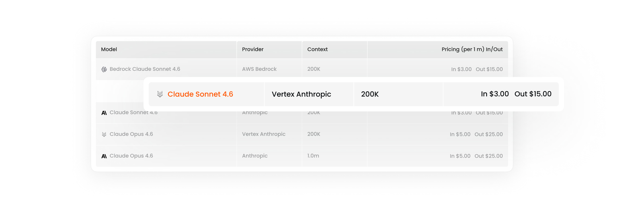The image size is (644, 208).
Task: Click the Vertex icon beside Claude Opus 4.6
Action: click(104, 134)
